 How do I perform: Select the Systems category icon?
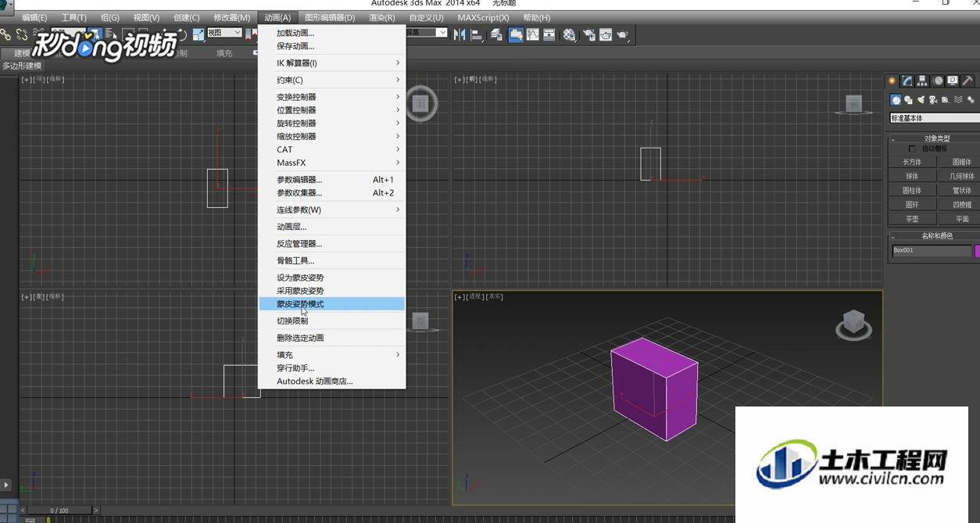point(971,100)
